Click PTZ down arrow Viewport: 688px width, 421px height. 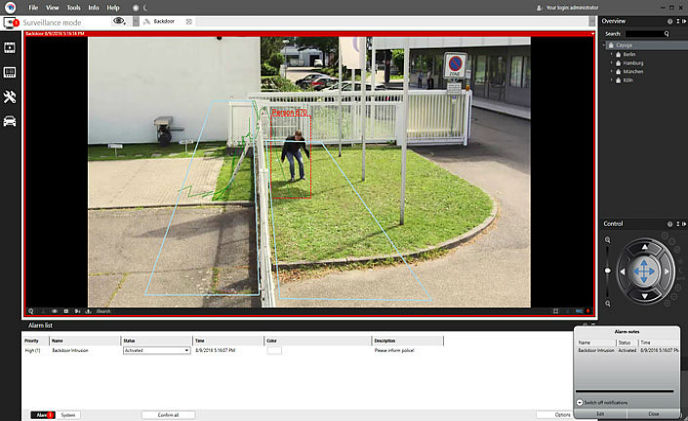pyautogui.click(x=644, y=296)
